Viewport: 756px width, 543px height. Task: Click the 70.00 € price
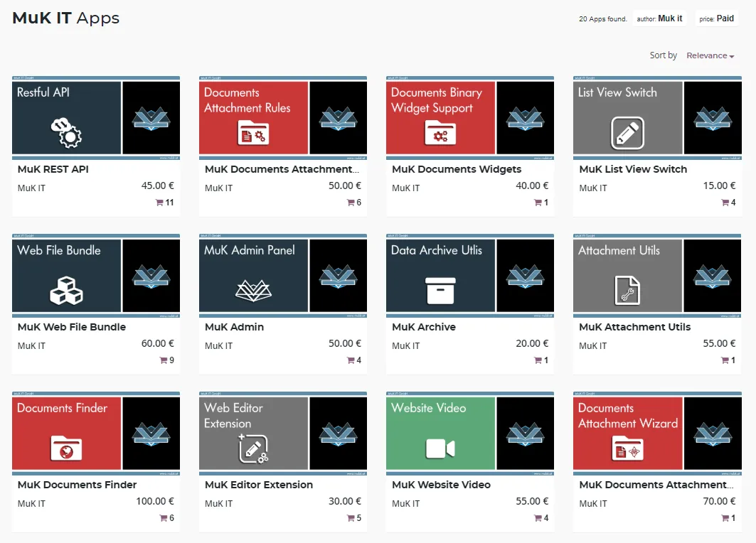[719, 501]
